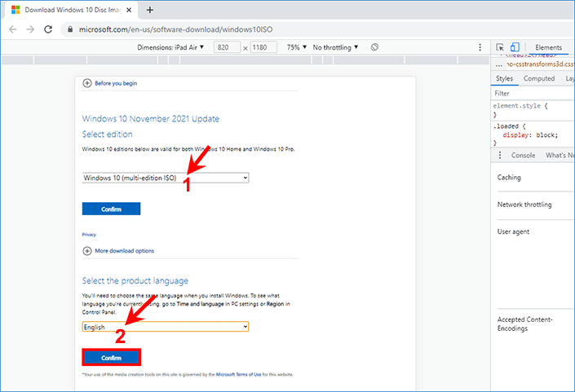
Task: Click the address bar URL
Action: 175,29
